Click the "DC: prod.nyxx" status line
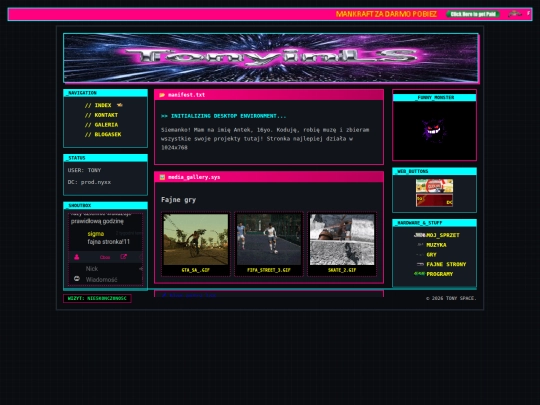The image size is (540, 405). pyautogui.click(x=89, y=182)
